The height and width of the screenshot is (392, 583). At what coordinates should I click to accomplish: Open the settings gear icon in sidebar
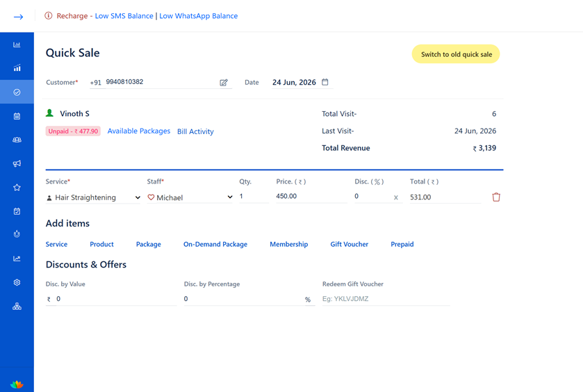pyautogui.click(x=17, y=283)
